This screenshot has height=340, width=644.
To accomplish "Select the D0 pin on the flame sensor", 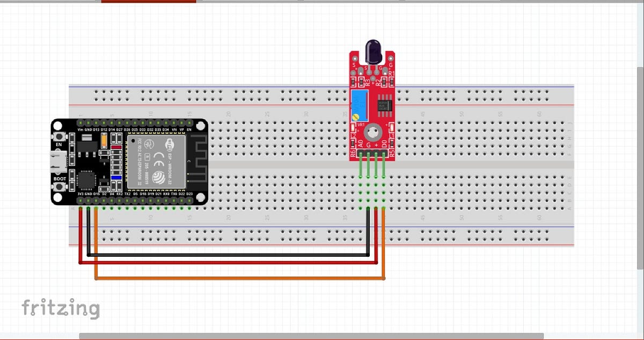I will 384,145.
